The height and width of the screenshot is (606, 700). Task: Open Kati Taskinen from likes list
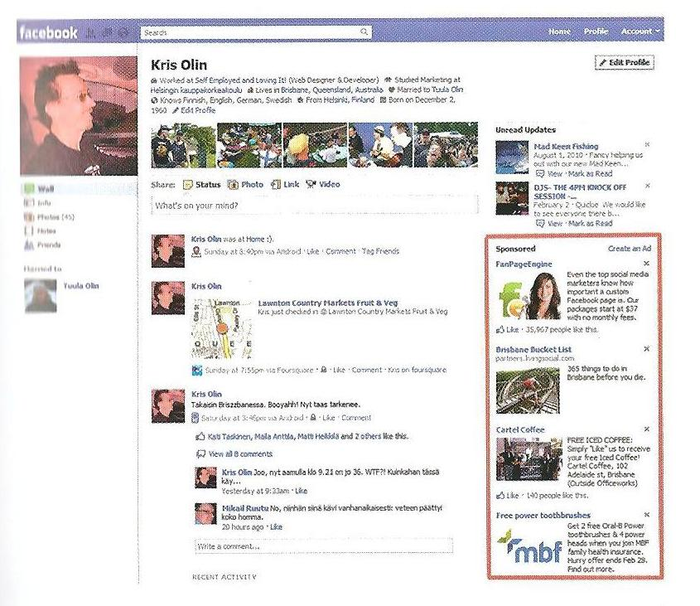point(230,437)
